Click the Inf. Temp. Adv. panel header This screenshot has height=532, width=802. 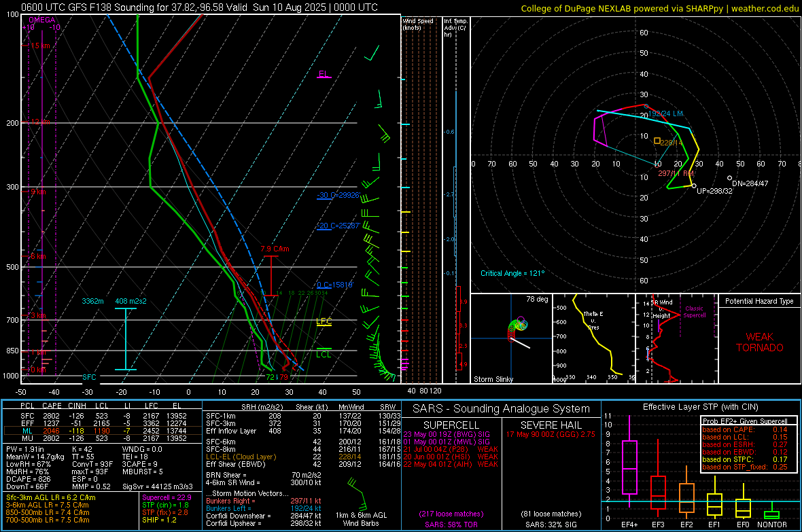pyautogui.click(x=455, y=28)
